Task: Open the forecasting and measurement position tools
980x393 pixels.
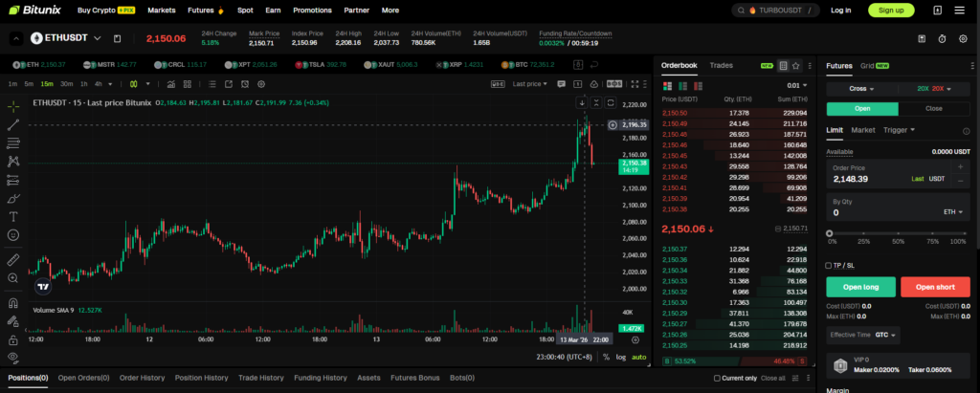Action: pyautogui.click(x=12, y=181)
